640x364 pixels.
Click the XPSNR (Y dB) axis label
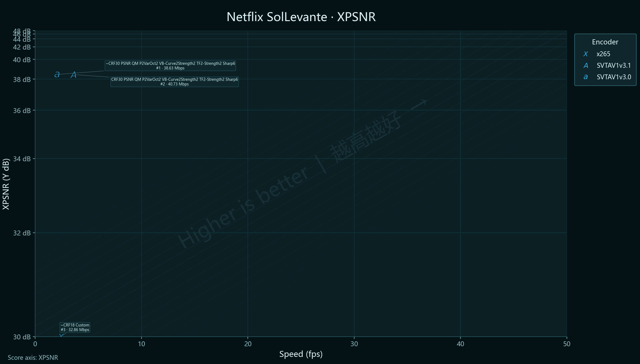6,184
